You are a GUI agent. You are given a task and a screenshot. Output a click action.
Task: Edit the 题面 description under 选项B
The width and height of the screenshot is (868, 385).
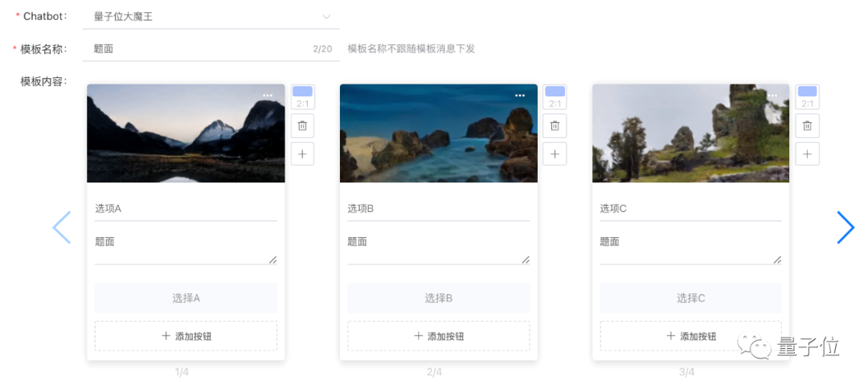tap(439, 248)
